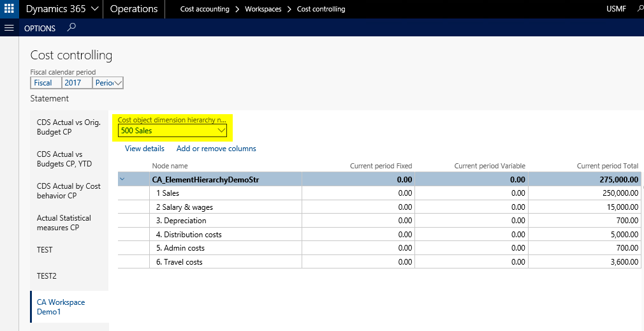Click the Workspaces breadcrumb
This screenshot has width=644, height=331.
coord(263,10)
